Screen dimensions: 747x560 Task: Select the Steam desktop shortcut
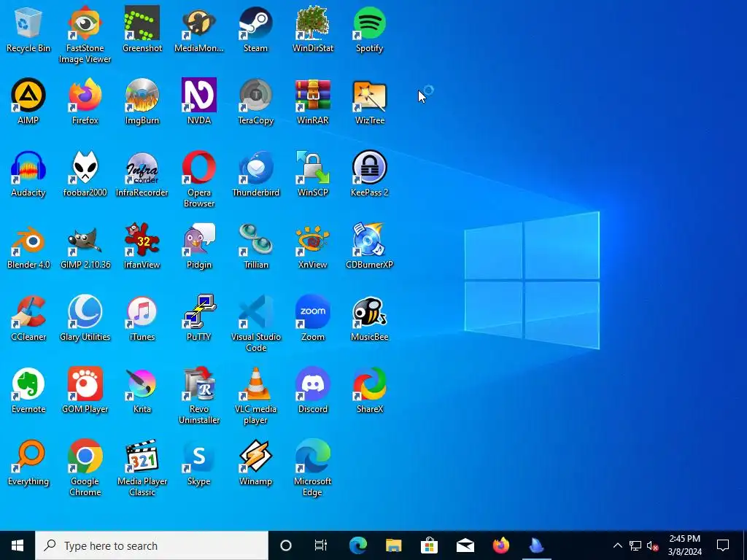(x=256, y=23)
